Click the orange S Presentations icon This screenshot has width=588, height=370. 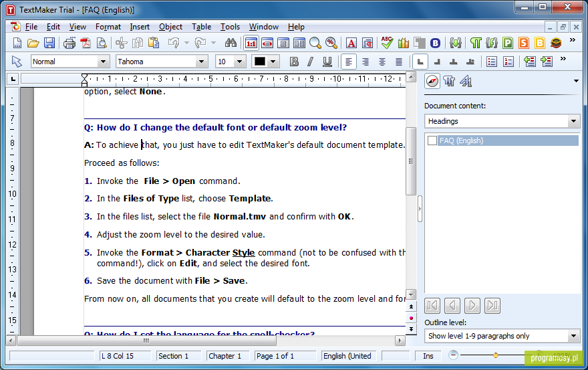coord(524,43)
